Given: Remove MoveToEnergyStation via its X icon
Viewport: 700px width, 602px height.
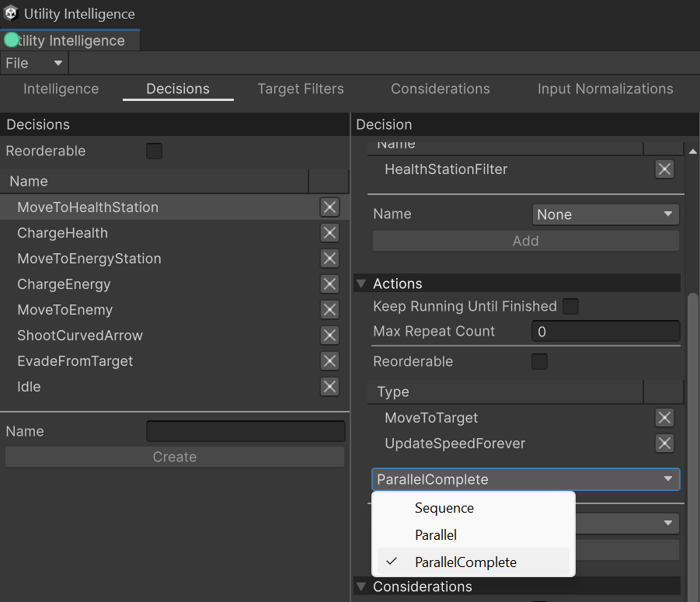Looking at the screenshot, I should pos(329,259).
